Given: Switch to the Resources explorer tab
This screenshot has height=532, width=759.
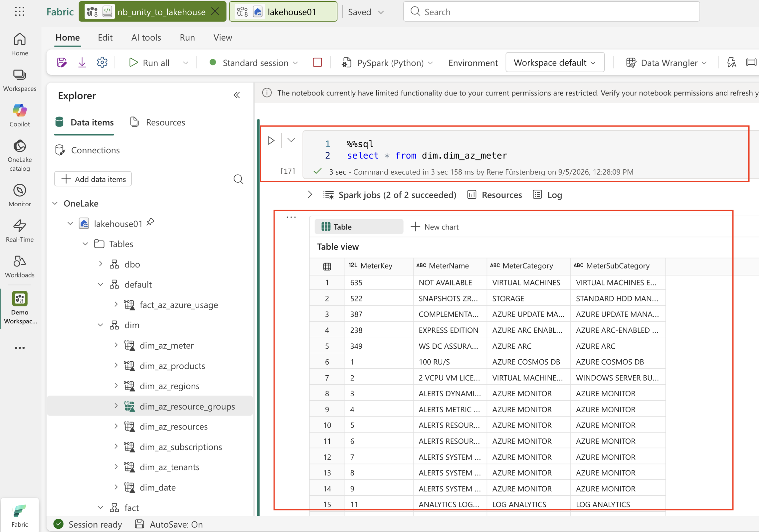Looking at the screenshot, I should coord(158,123).
